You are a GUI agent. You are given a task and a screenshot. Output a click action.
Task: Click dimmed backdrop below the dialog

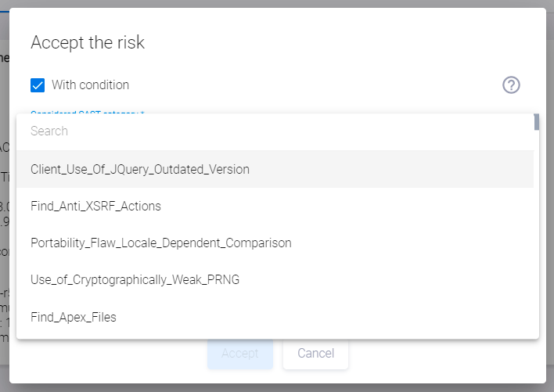(x=274, y=387)
